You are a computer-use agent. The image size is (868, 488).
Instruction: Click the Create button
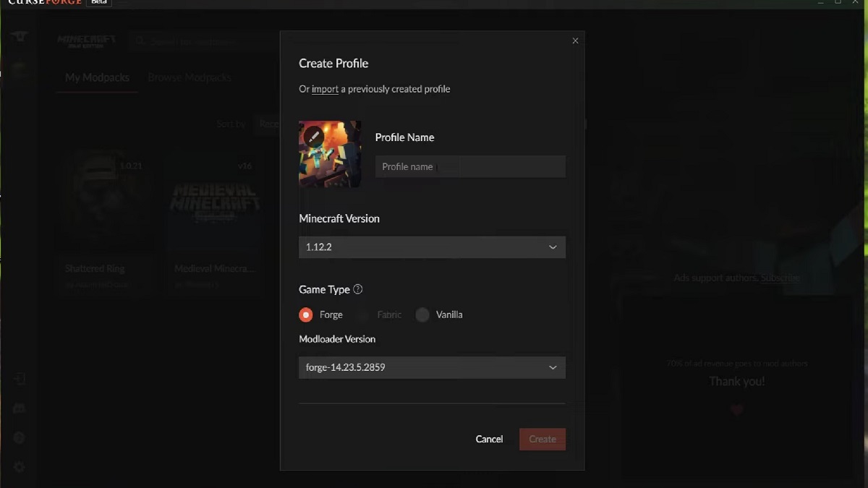pyautogui.click(x=542, y=439)
